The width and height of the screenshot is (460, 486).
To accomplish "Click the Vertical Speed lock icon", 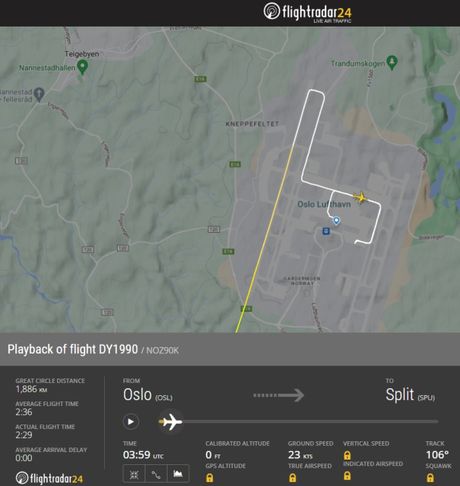I will click(347, 455).
